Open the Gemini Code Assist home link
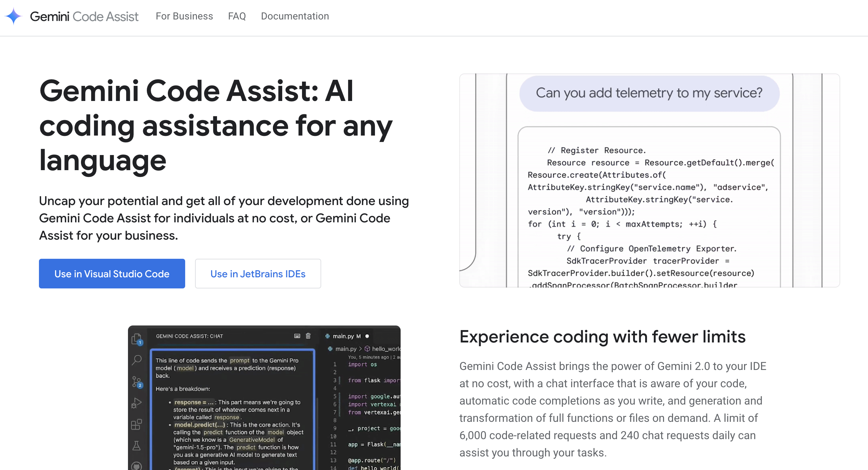The image size is (868, 470). coord(84,16)
